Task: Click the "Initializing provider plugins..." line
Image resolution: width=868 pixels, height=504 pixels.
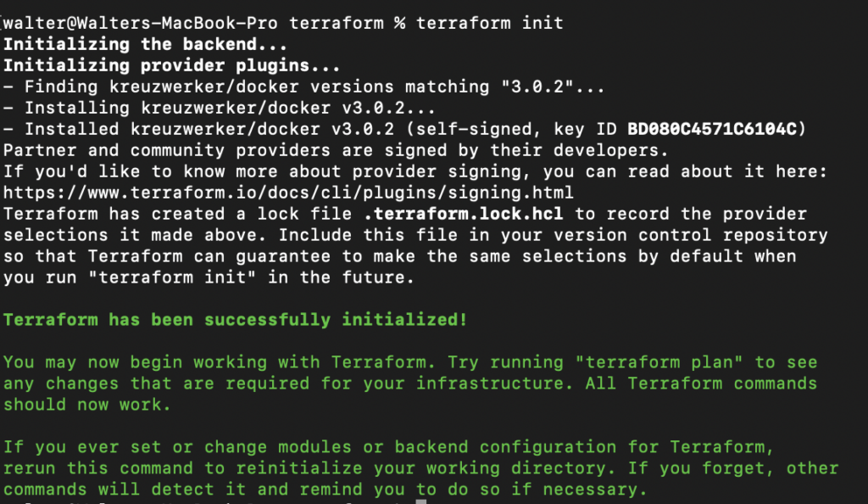Action: (171, 65)
